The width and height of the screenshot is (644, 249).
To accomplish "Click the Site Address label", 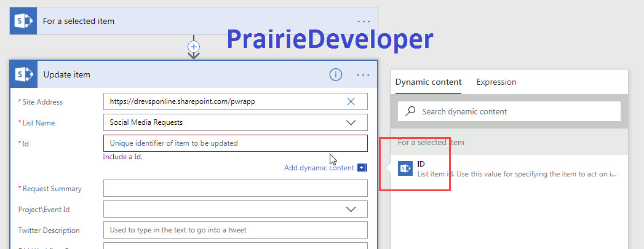I will point(42,101).
